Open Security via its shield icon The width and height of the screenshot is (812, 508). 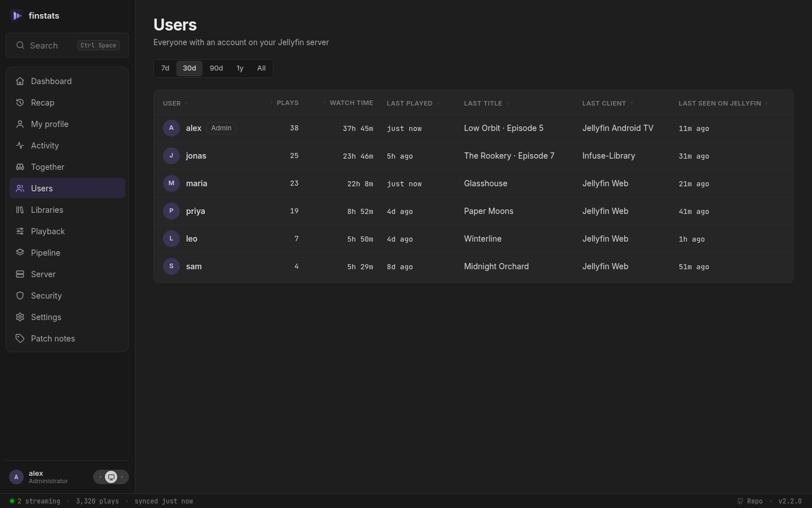20,296
